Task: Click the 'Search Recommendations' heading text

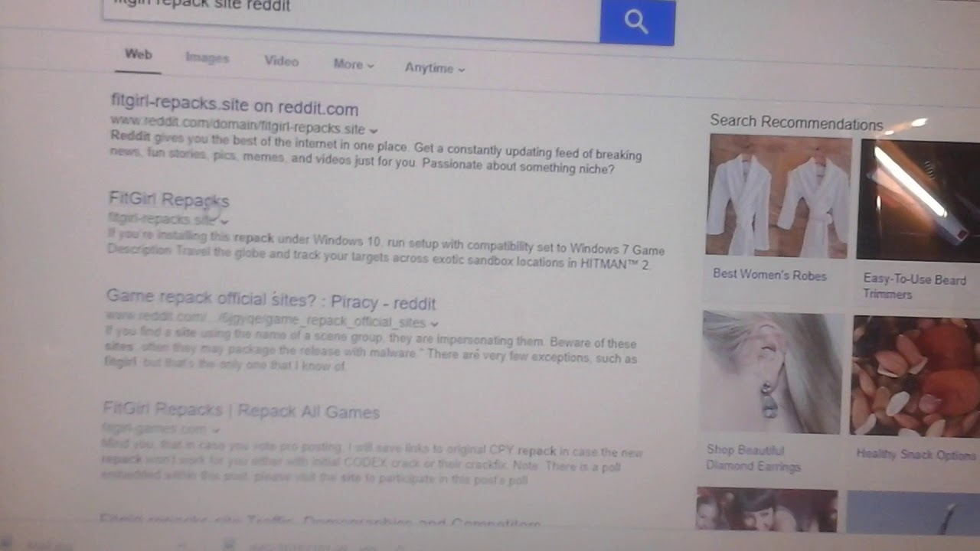Action: (796, 122)
